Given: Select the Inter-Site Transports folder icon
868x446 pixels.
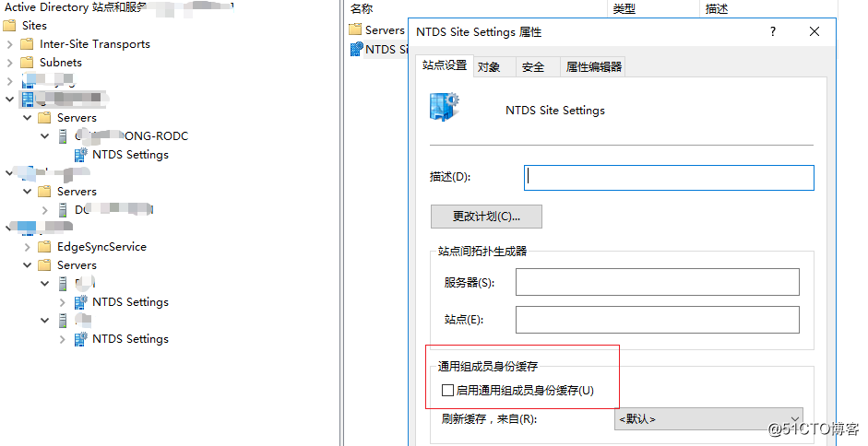Looking at the screenshot, I should pos(27,43).
